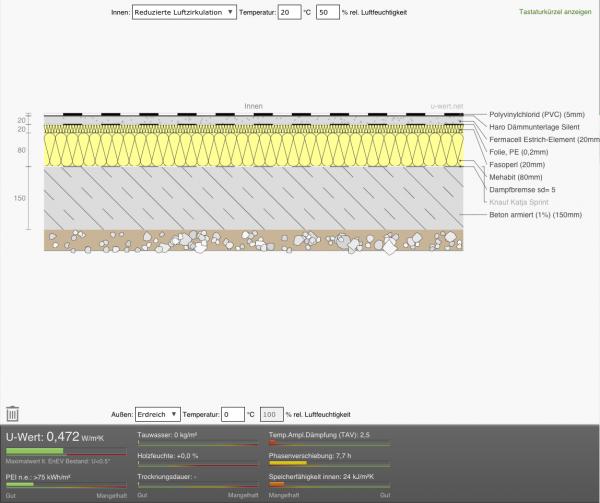Click the u-wert.net watermark link
This screenshot has width=600, height=503.
447,105
